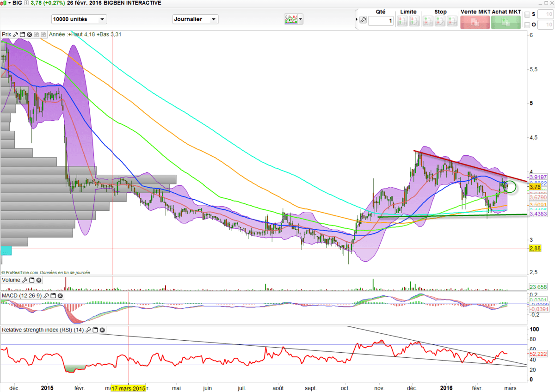Screen dimensions: 555x392
Task: Open the 10000 unités dropdown
Action: click(79, 19)
